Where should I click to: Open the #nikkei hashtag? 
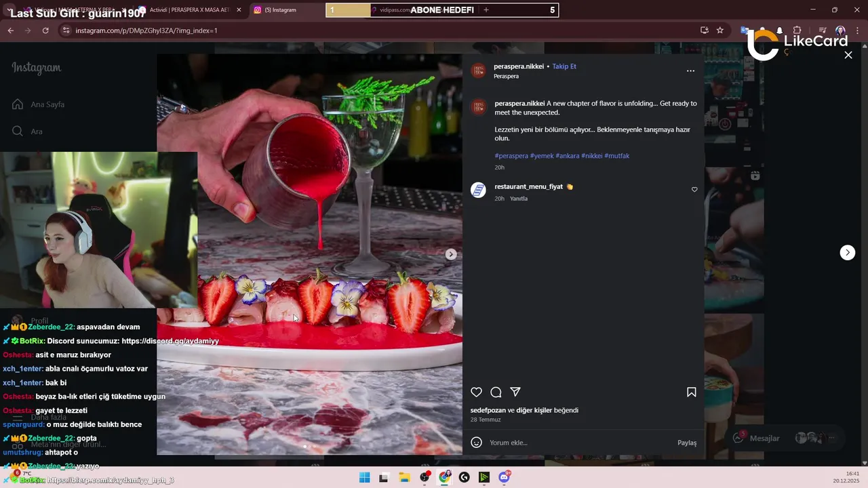(x=592, y=156)
